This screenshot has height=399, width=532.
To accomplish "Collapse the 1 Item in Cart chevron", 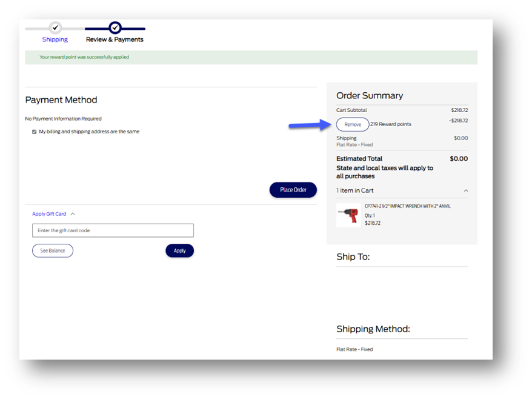I will (465, 190).
